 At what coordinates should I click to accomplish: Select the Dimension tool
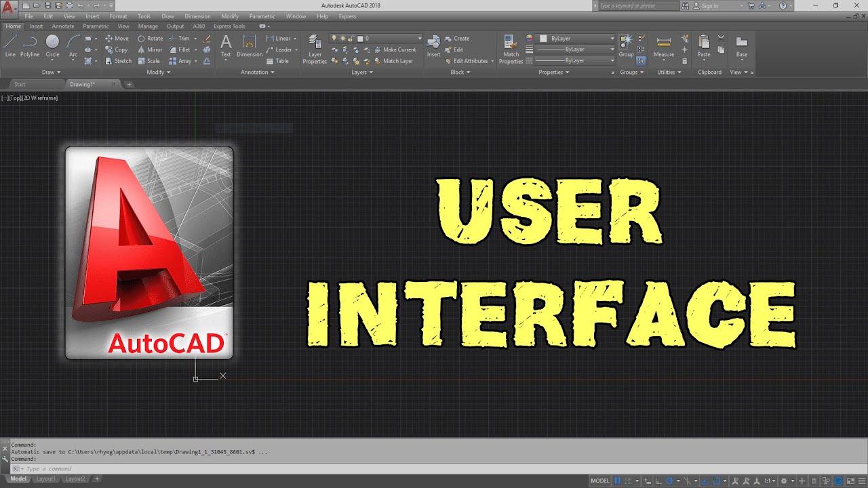pyautogui.click(x=250, y=46)
